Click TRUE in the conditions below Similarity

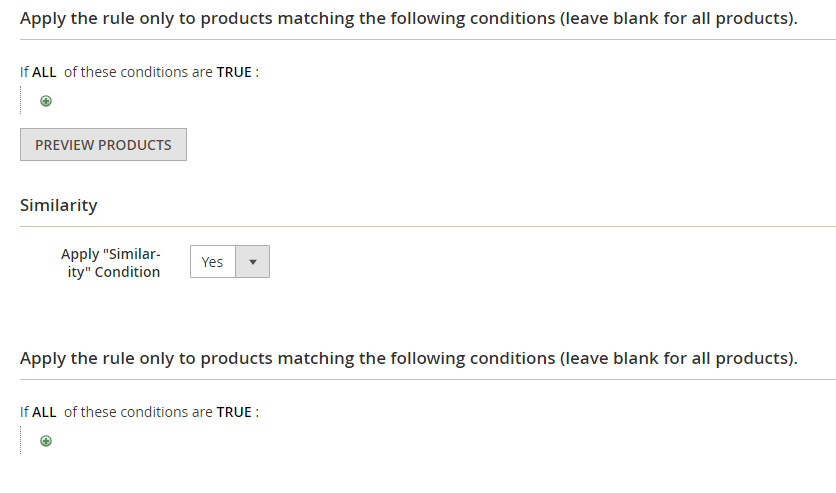click(234, 412)
